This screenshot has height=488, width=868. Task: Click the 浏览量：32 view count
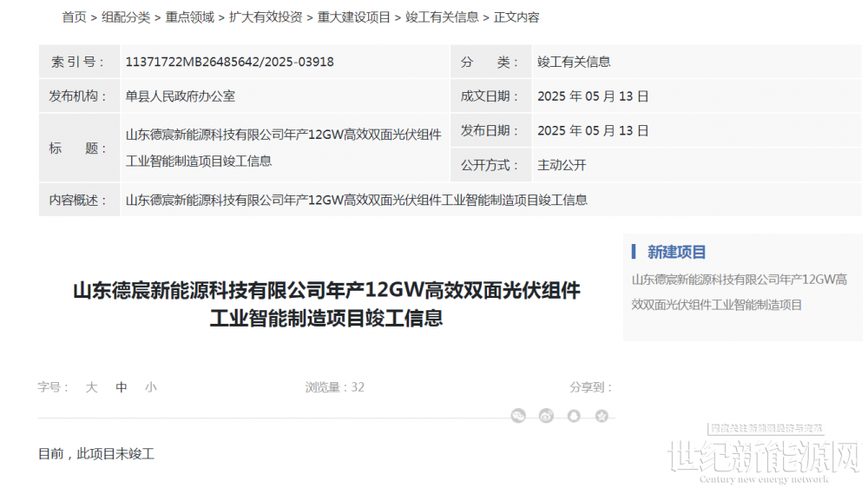(335, 387)
